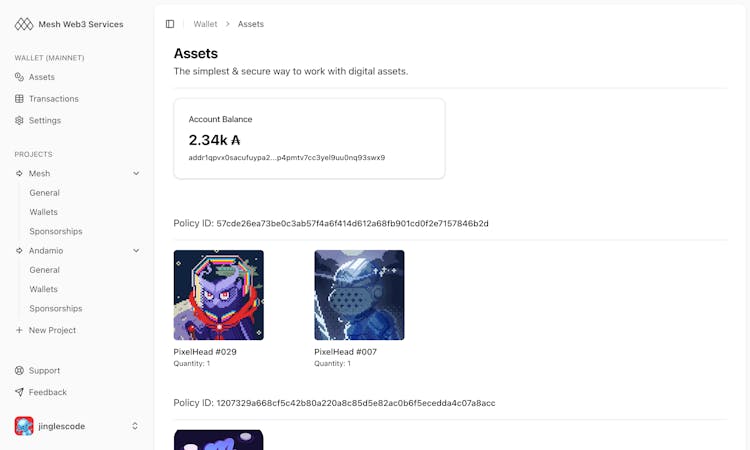This screenshot has width=750, height=450.
Task: Open the PixelHead #007 thumbnail
Action: click(359, 295)
